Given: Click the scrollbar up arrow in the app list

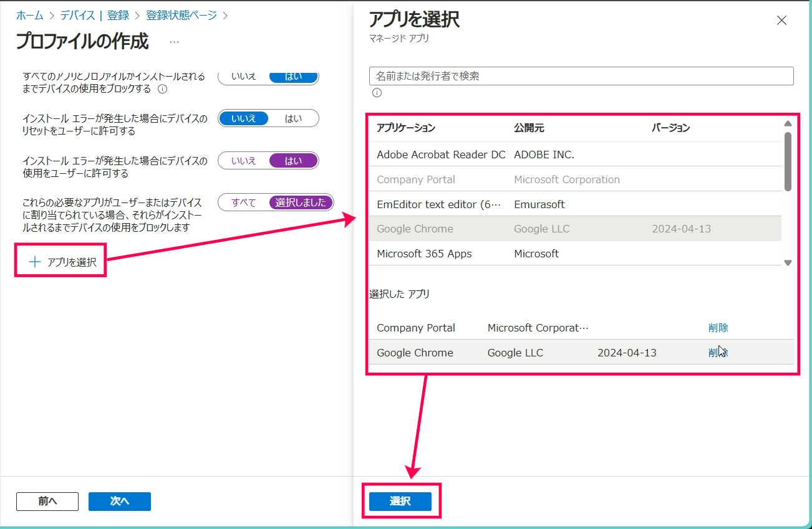Looking at the screenshot, I should click(x=788, y=123).
